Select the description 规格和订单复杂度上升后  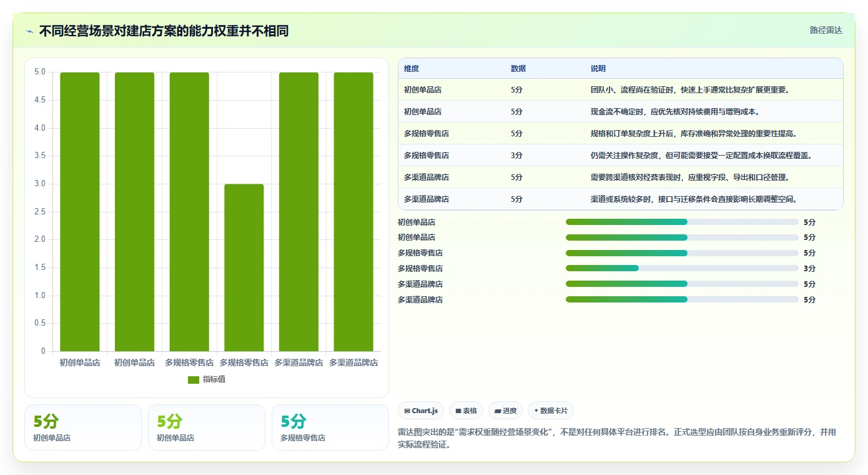pyautogui.click(x=694, y=134)
